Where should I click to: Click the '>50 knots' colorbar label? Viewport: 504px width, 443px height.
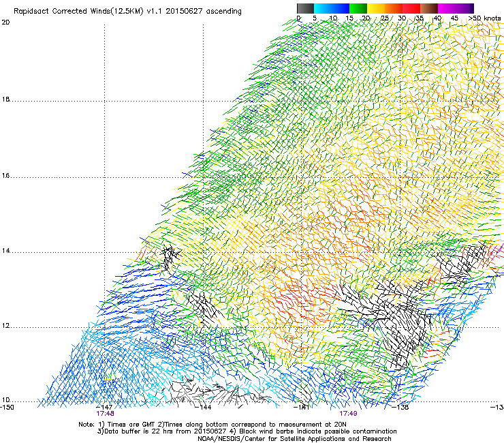pyautogui.click(x=484, y=18)
